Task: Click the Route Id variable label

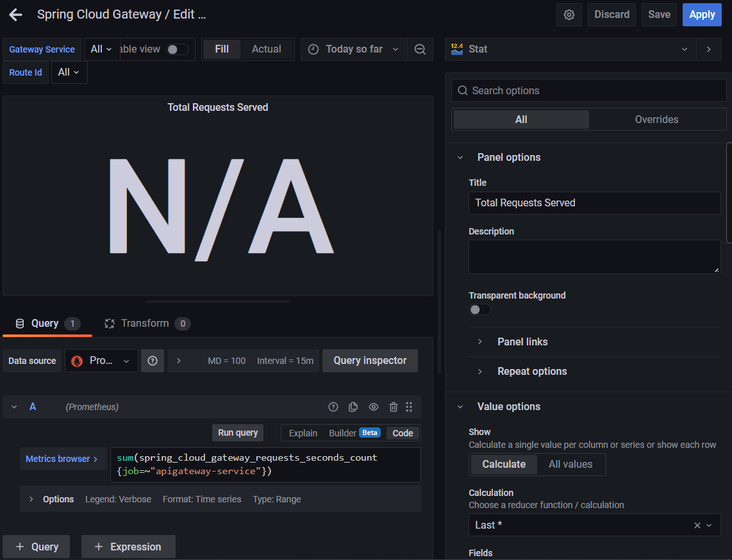Action: click(26, 72)
